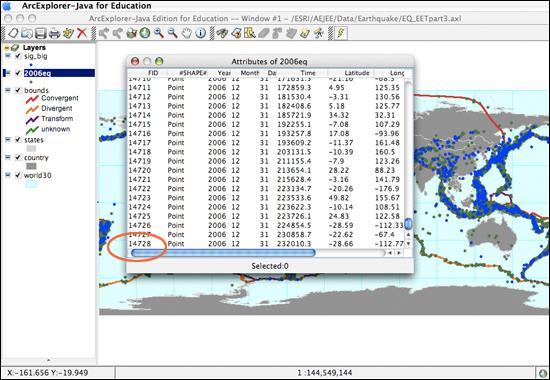Toggle visibility of the sig_big layer
Viewport: 550px width, 380px height.
(18, 56)
